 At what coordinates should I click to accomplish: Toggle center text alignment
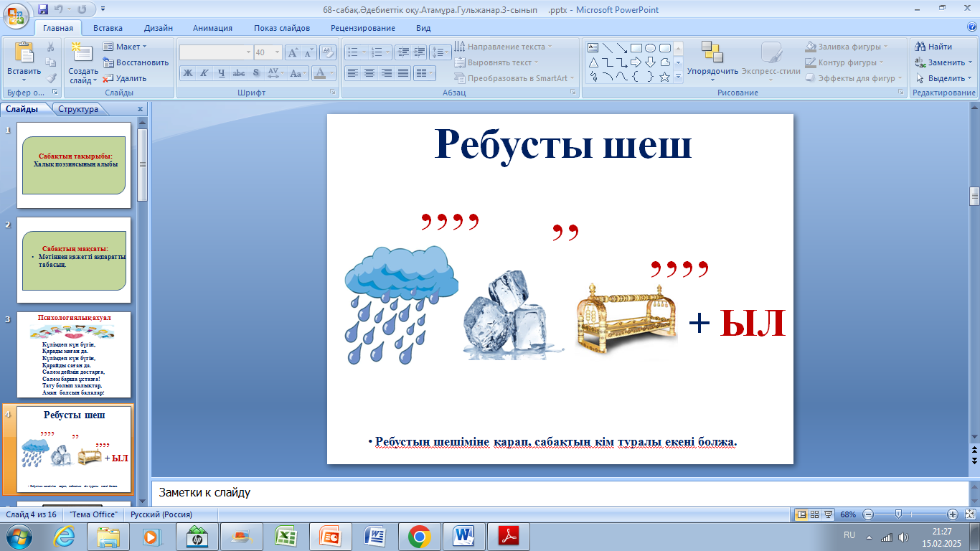369,73
